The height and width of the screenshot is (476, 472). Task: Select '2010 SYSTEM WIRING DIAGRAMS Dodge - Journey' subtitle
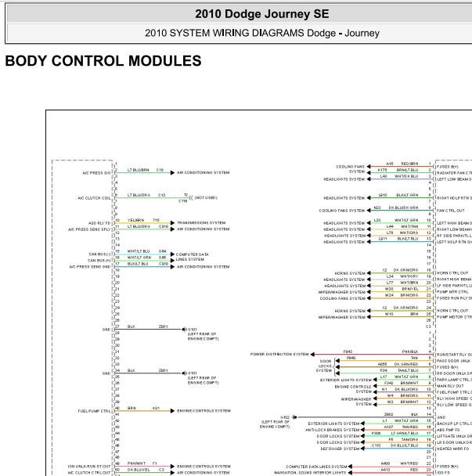click(262, 33)
